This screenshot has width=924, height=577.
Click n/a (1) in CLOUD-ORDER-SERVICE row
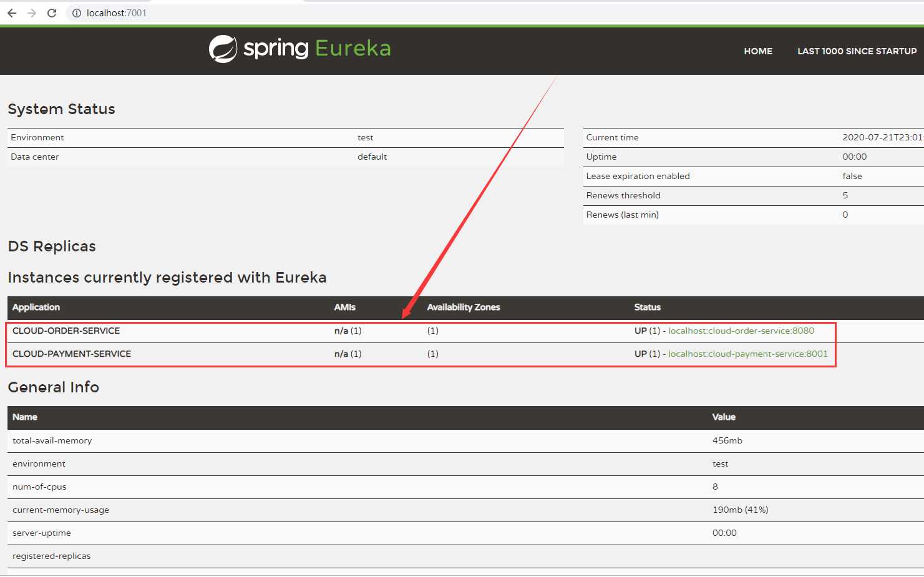coord(348,331)
